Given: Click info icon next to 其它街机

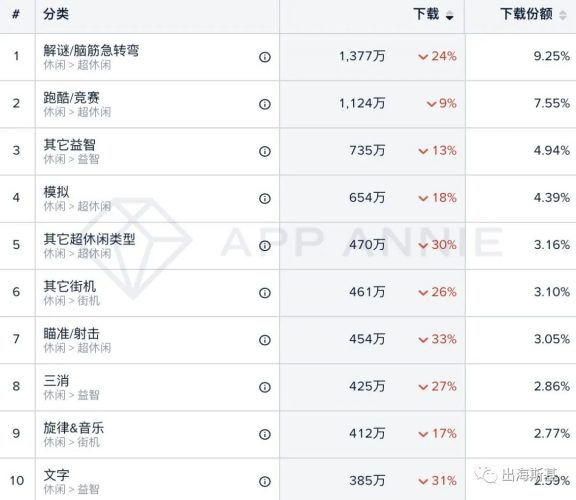Looking at the screenshot, I should 265,293.
